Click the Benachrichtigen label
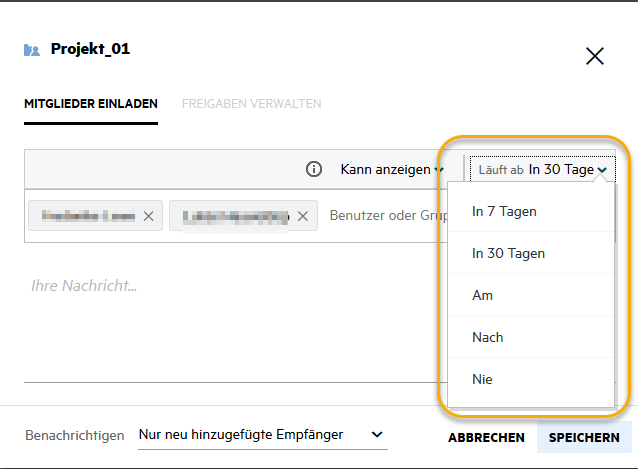 pos(75,435)
